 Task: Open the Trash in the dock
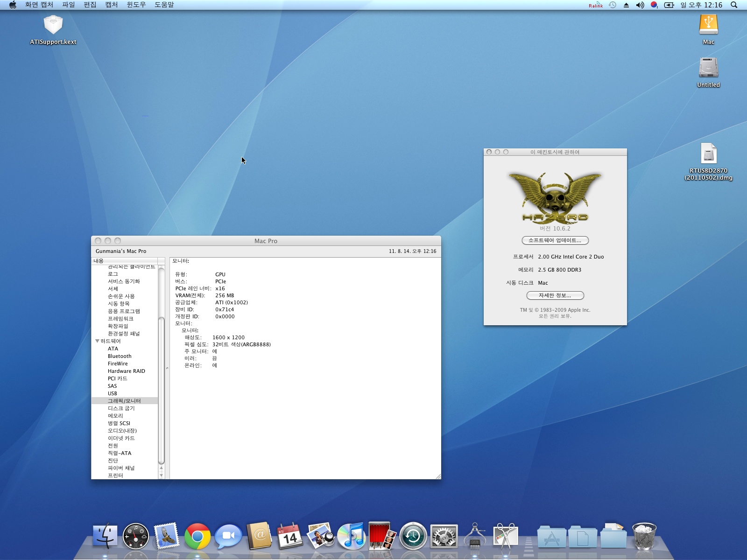[x=644, y=536]
